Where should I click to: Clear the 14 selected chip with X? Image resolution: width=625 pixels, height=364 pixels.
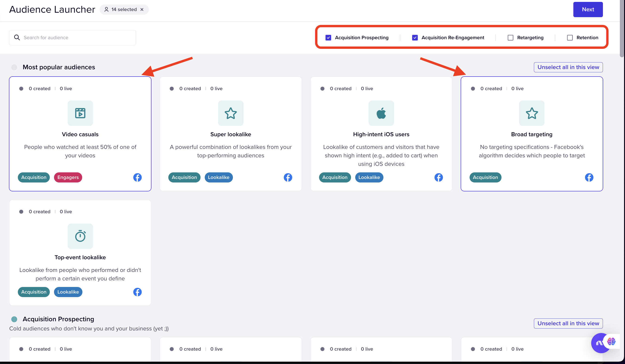[x=142, y=9]
